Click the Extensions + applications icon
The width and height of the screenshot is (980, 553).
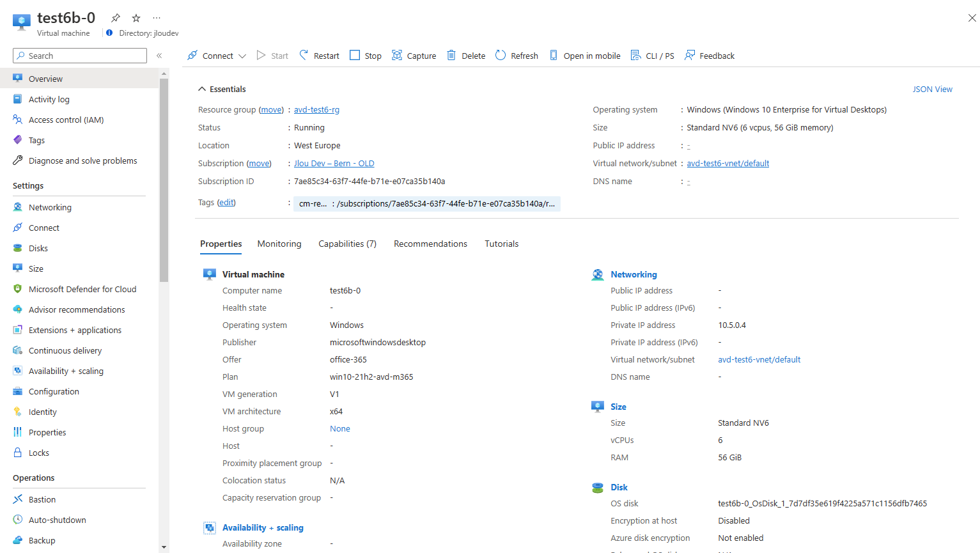coord(18,330)
